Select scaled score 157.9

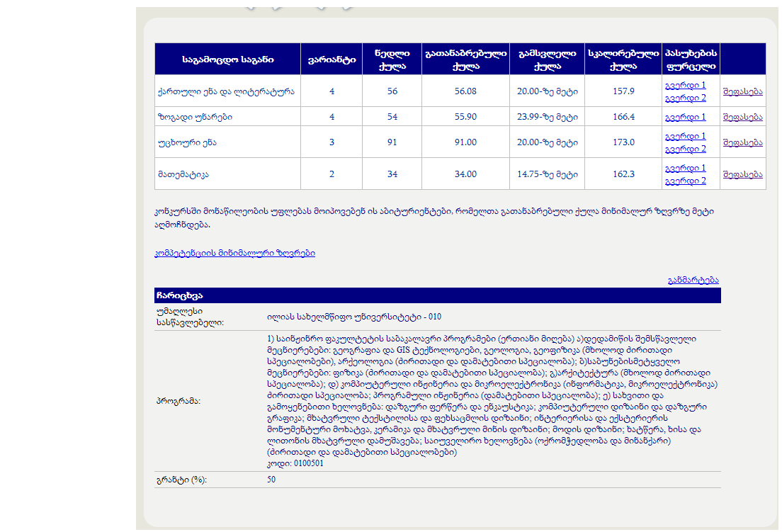(623, 91)
